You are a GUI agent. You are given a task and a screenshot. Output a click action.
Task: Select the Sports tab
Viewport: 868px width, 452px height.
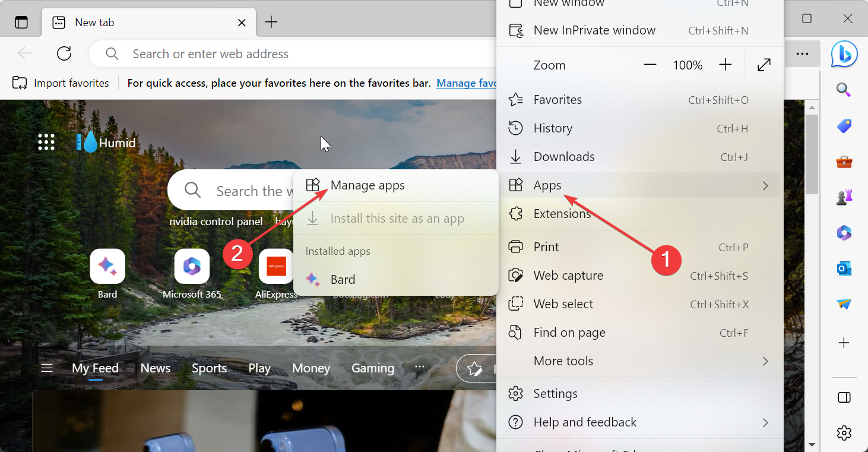coord(209,368)
